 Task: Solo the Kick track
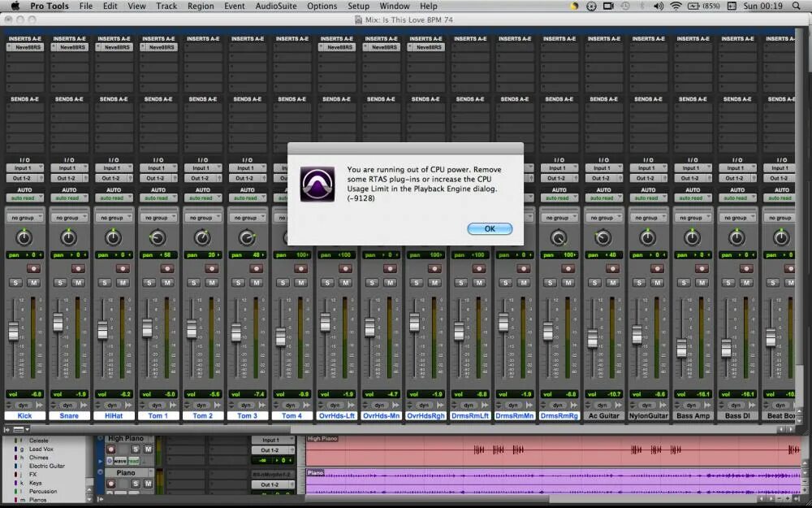[x=16, y=283]
